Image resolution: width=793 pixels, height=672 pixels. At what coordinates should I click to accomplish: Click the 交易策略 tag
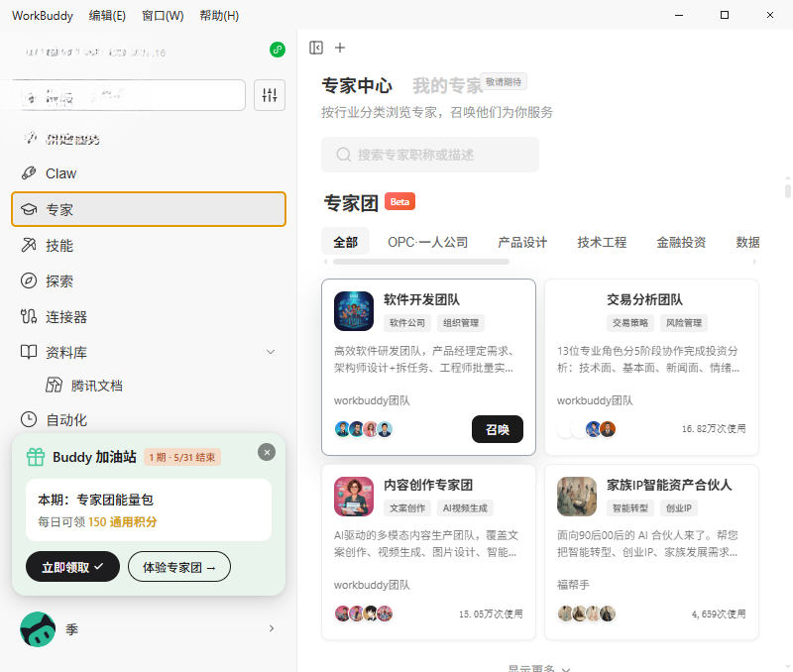(x=630, y=322)
